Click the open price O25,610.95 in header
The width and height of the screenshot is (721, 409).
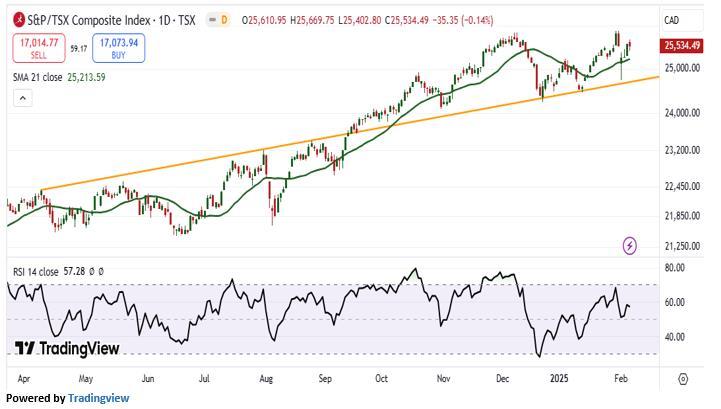[264, 20]
